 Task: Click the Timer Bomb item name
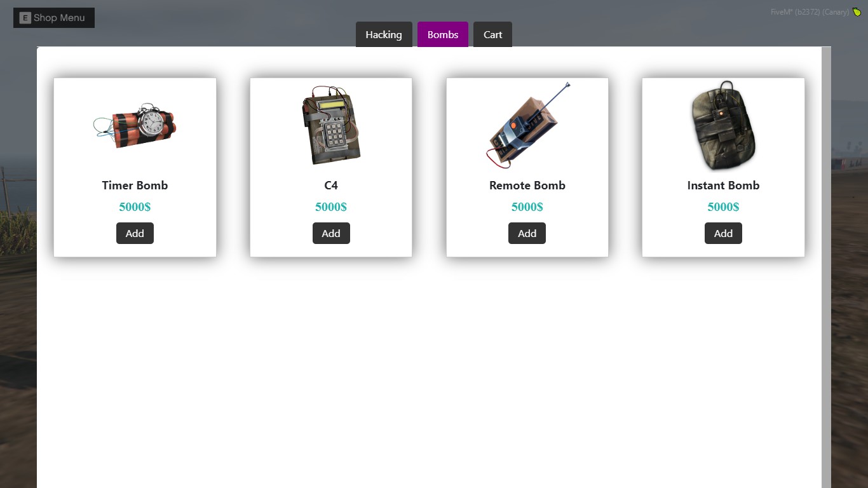135,186
